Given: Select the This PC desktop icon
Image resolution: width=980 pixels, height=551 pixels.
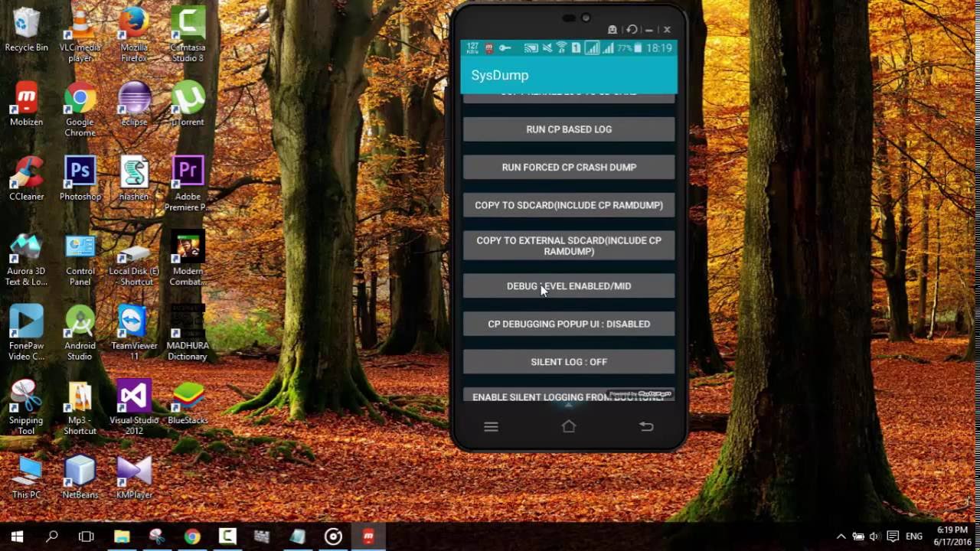Looking at the screenshot, I should [26, 478].
